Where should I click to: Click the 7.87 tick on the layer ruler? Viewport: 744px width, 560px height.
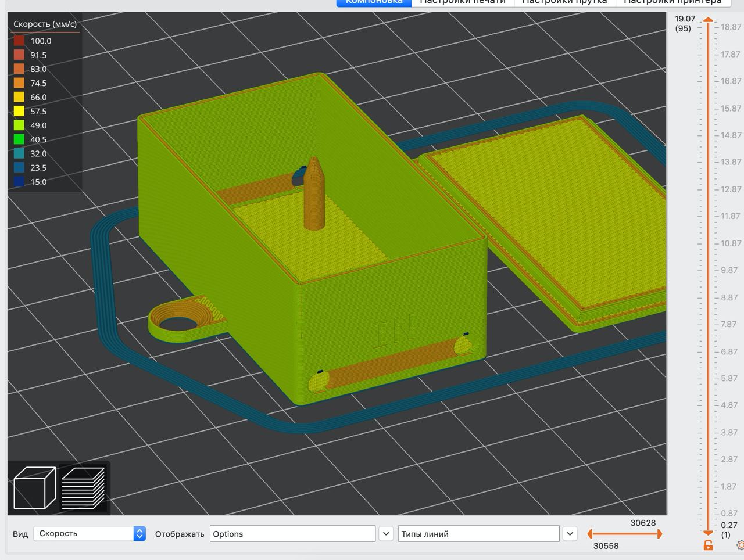click(x=729, y=324)
